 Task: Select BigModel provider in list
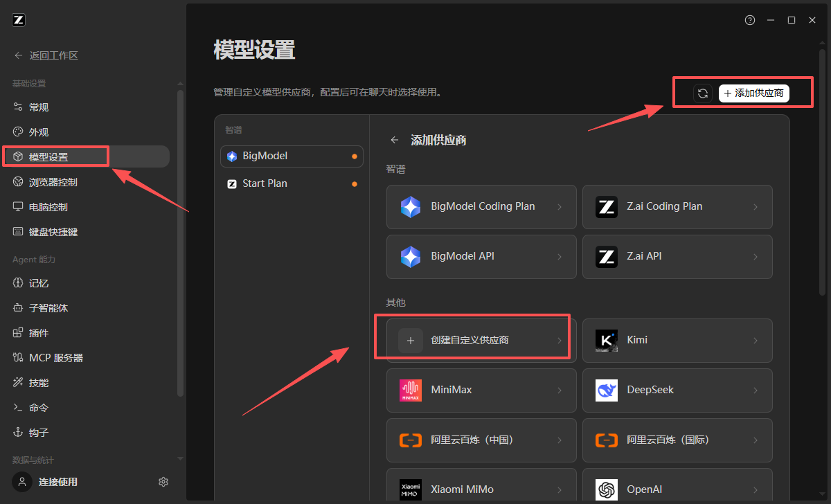click(x=292, y=156)
